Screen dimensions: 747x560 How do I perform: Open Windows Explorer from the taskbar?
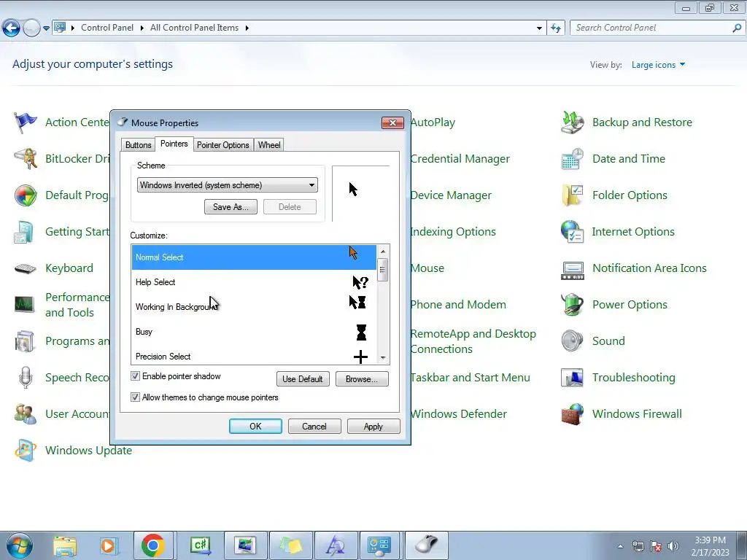[x=65, y=545]
